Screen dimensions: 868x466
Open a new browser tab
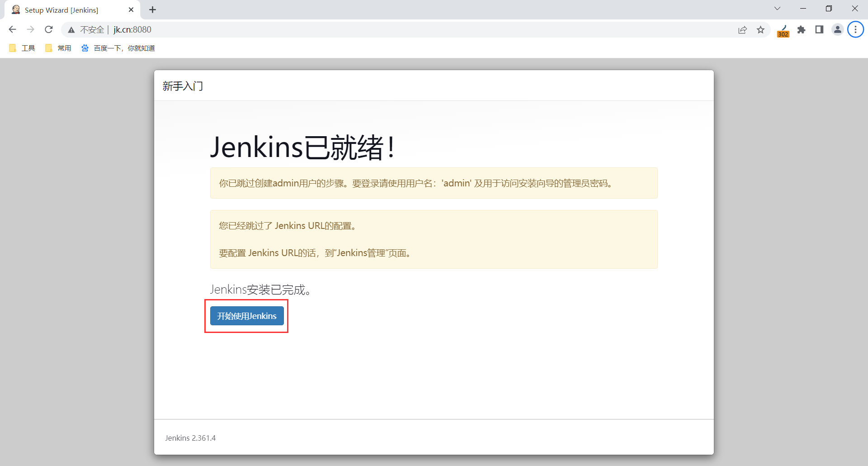coord(153,10)
